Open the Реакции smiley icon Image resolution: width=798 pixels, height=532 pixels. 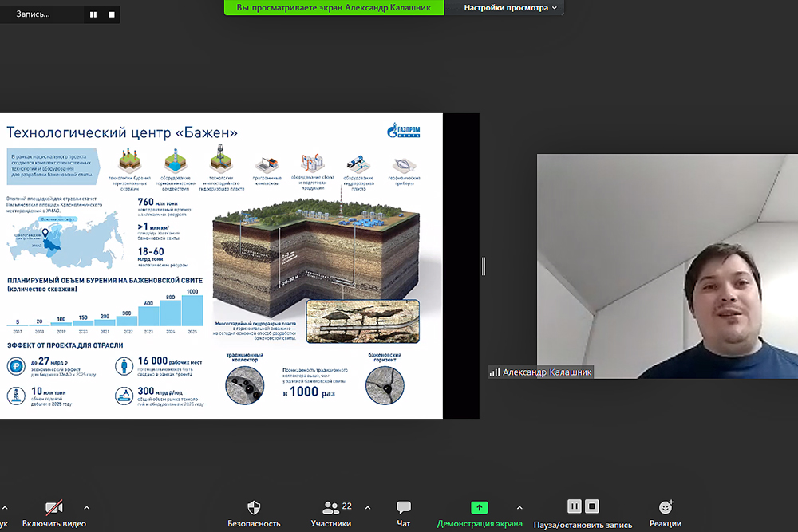tap(666, 507)
